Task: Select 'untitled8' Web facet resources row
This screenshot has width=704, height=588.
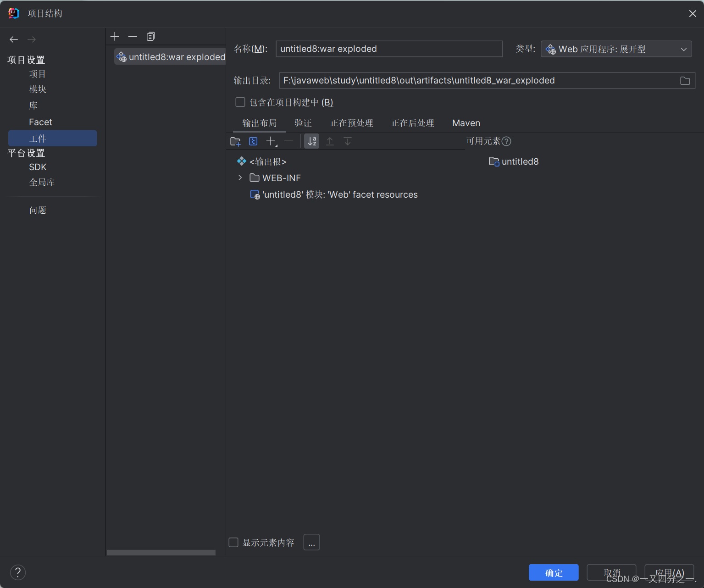Action: point(334,194)
